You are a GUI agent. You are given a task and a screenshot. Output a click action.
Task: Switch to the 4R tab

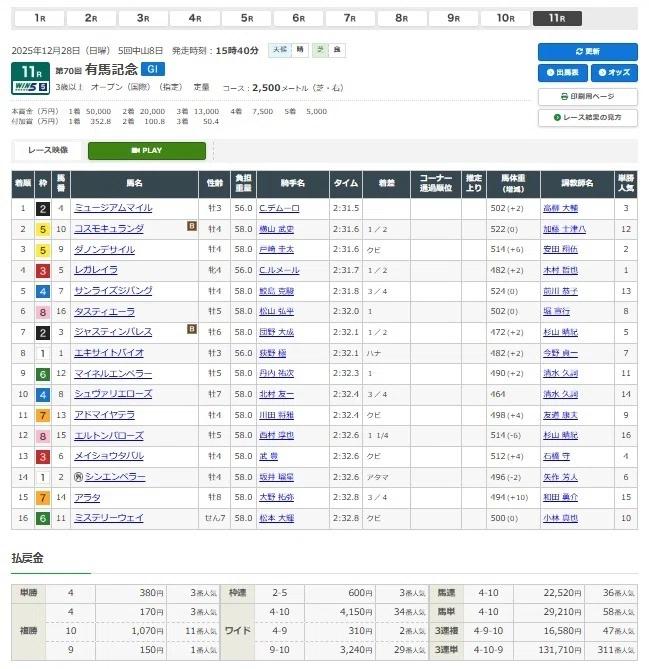point(195,18)
